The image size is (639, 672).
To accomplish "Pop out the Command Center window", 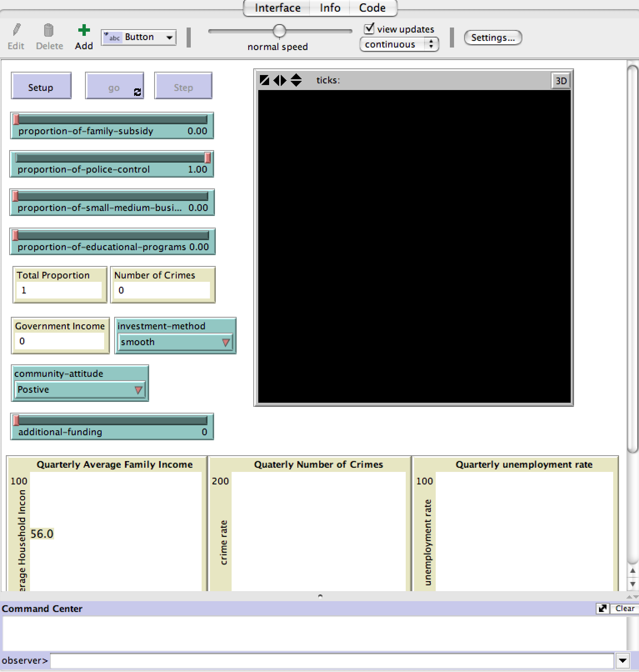I will pos(602,609).
